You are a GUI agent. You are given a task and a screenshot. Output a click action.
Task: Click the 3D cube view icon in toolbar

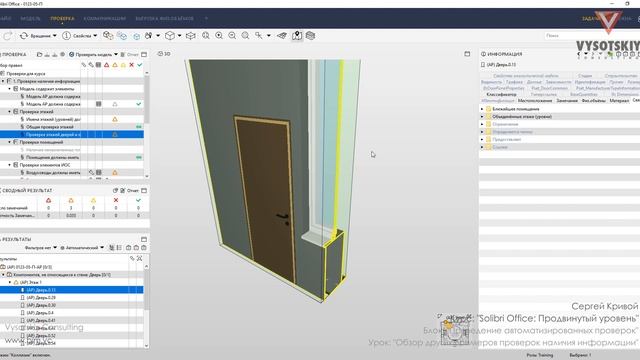[170, 36]
